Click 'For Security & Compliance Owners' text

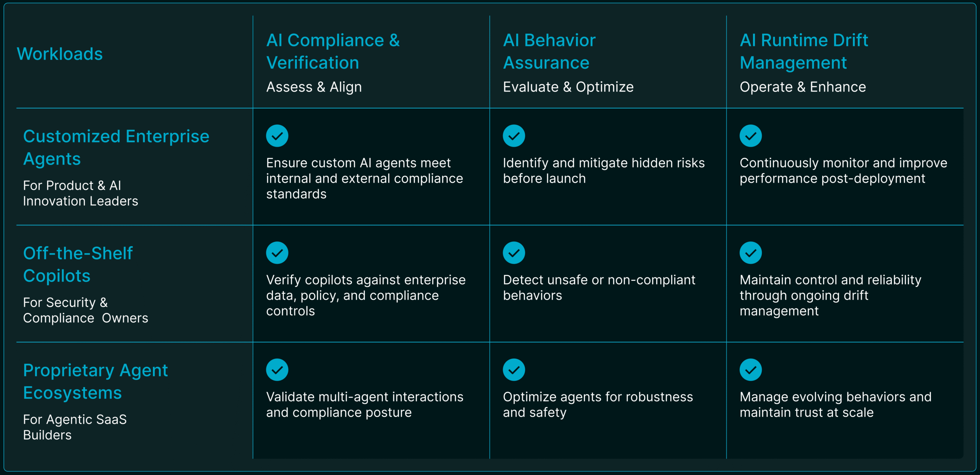click(x=85, y=310)
